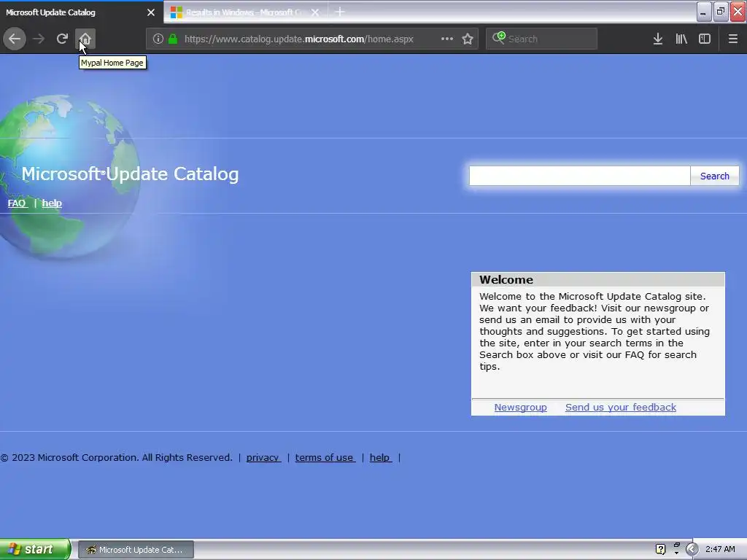Click the green secure connection padlock
The height and width of the screenshot is (560, 747).
(x=173, y=39)
